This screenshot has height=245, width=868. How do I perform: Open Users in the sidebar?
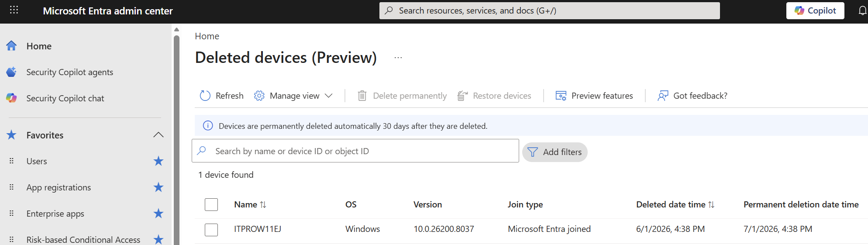pos(37,161)
